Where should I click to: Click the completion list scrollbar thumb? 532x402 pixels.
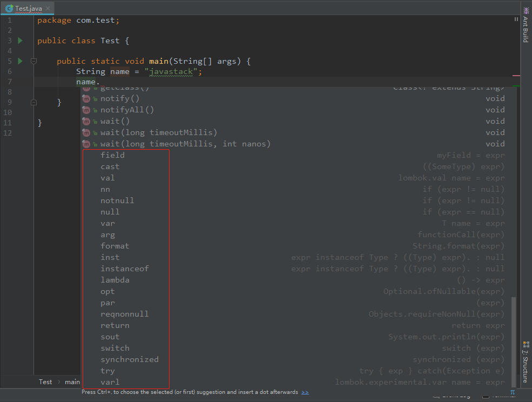tap(514, 340)
